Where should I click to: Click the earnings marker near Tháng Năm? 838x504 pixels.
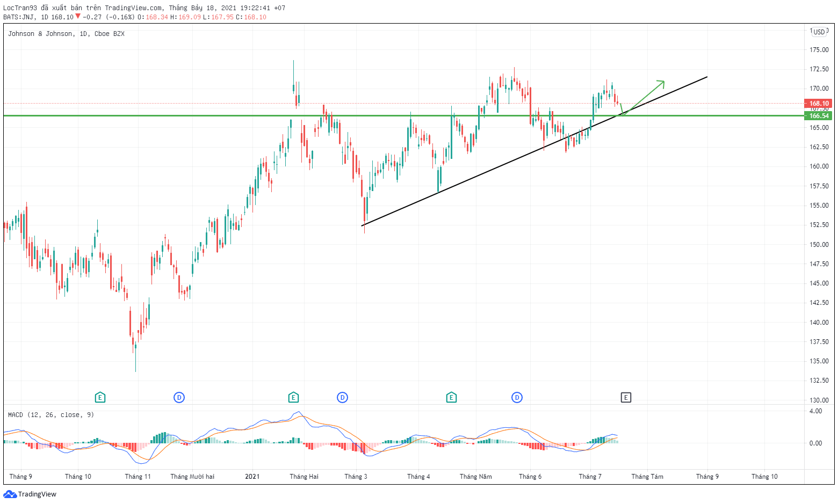coord(451,398)
